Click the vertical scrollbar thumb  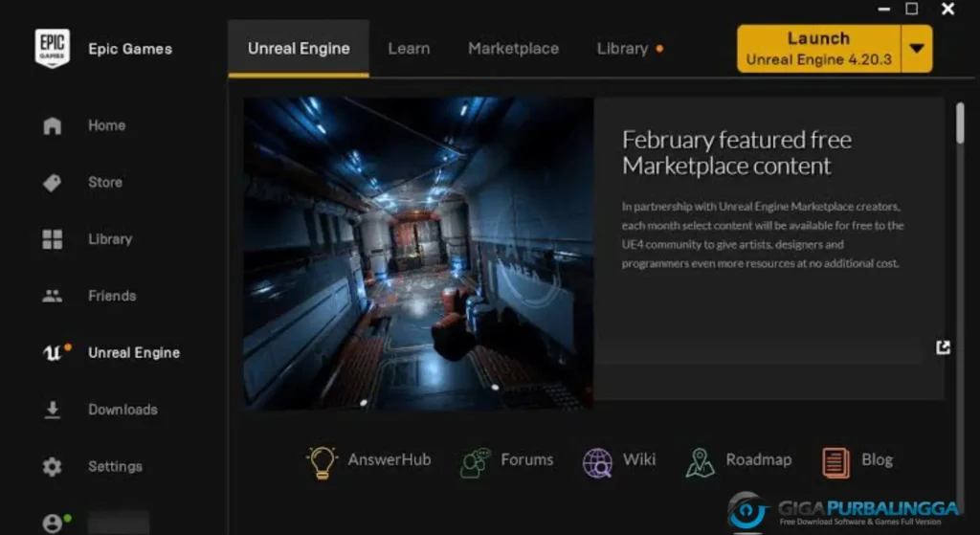click(960, 123)
